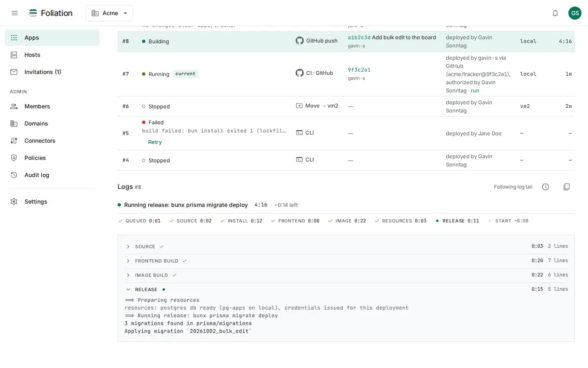The width and height of the screenshot is (588, 368).
Task: Expand the SOURCE log section
Action: pyautogui.click(x=346, y=247)
